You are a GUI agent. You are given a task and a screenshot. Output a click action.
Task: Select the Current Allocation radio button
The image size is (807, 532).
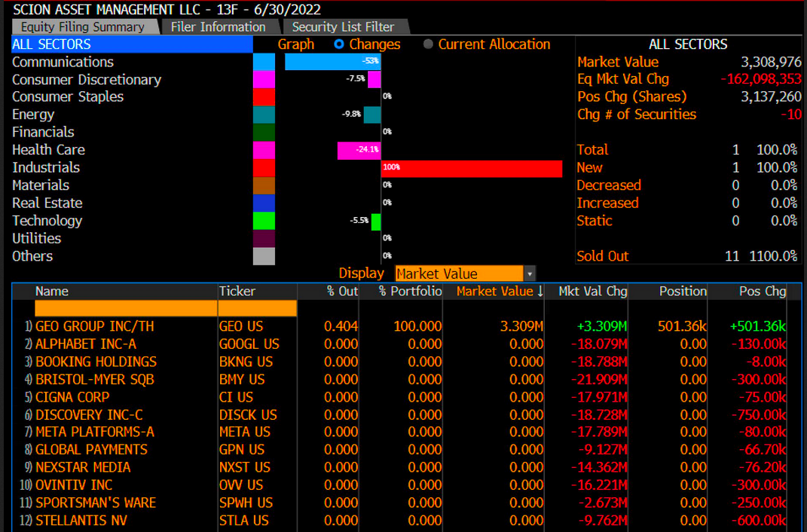(x=428, y=44)
